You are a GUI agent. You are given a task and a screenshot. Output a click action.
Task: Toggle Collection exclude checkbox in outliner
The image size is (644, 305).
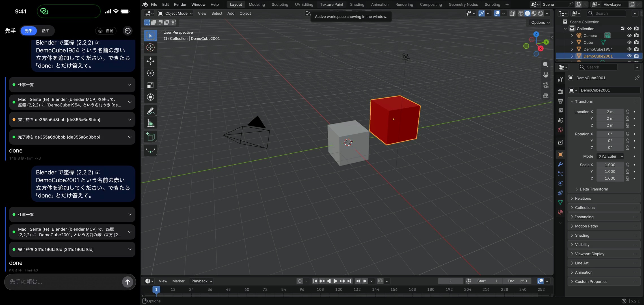click(x=623, y=29)
